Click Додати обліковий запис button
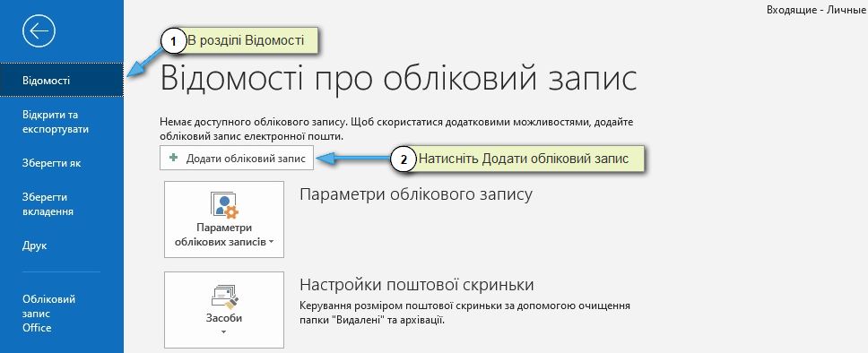The height and width of the screenshot is (353, 868). click(237, 158)
